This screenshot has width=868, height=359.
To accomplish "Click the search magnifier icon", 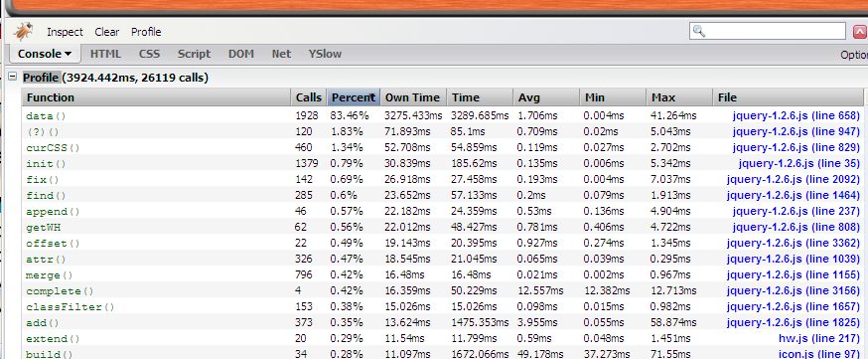I will 699,31.
